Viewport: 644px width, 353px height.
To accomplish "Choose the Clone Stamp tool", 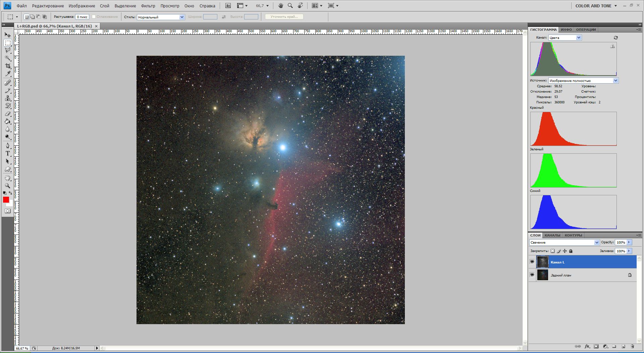I will 8,98.
